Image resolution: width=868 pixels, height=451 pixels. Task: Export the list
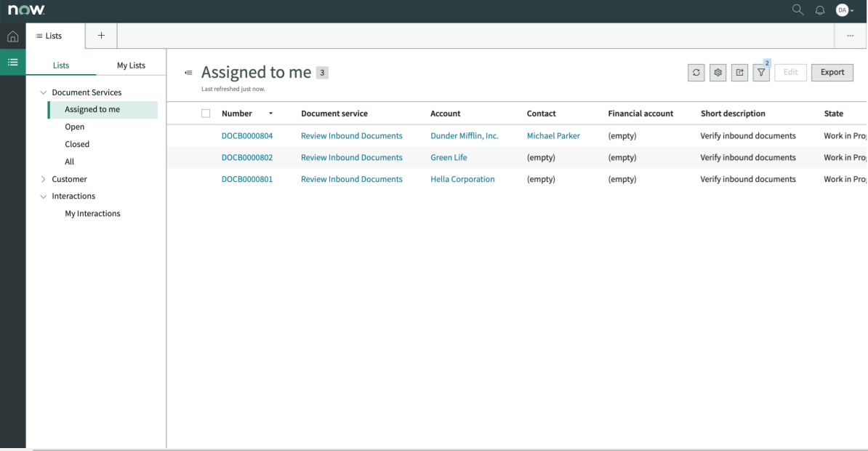[x=832, y=72]
